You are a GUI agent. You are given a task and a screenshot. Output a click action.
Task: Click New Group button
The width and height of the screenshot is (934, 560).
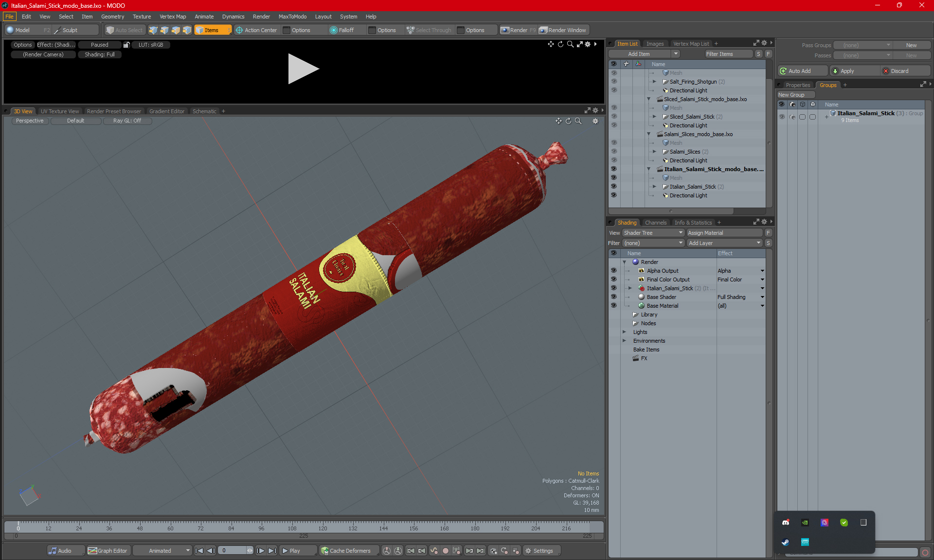coord(795,95)
